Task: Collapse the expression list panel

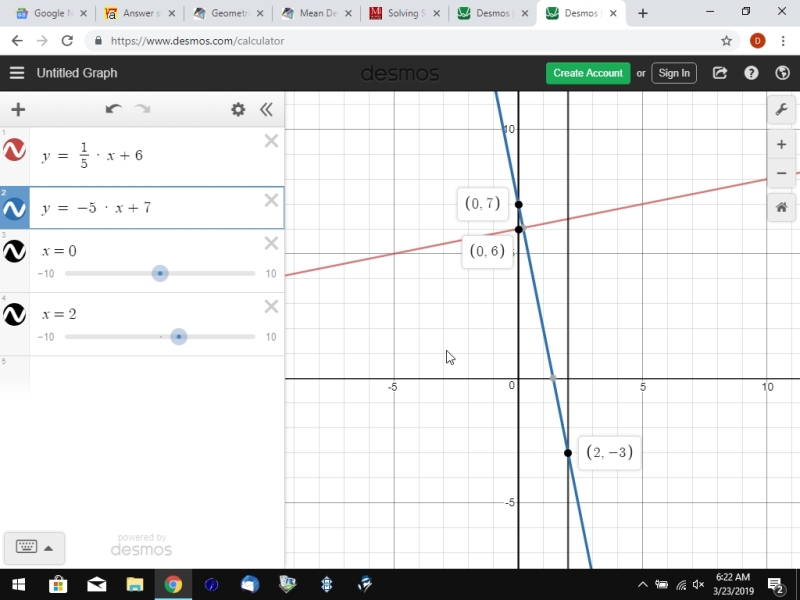Action: (266, 110)
